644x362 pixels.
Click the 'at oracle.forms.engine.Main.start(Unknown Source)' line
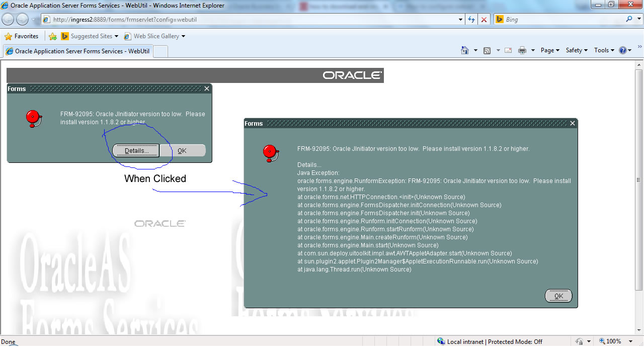[x=368, y=245]
